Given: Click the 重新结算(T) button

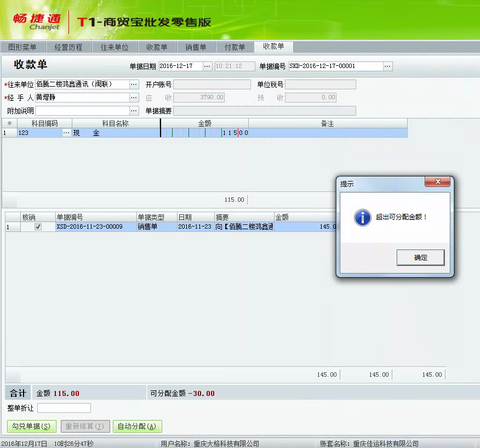Looking at the screenshot, I should 85,426.
